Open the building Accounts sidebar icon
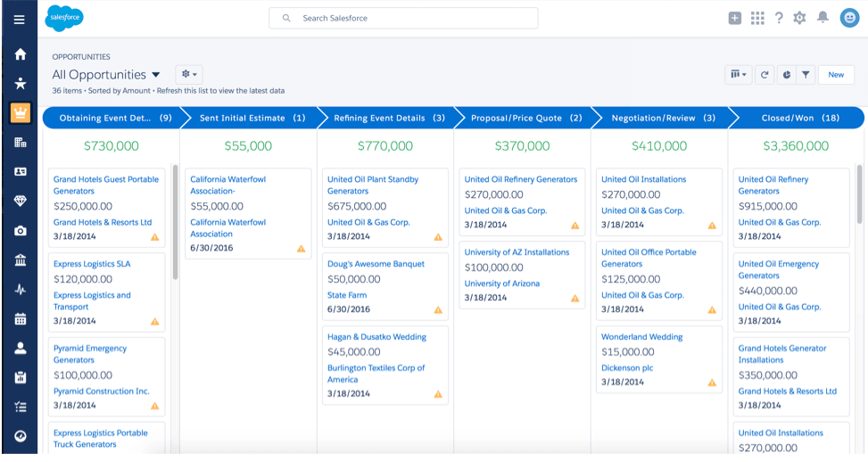 click(20, 142)
